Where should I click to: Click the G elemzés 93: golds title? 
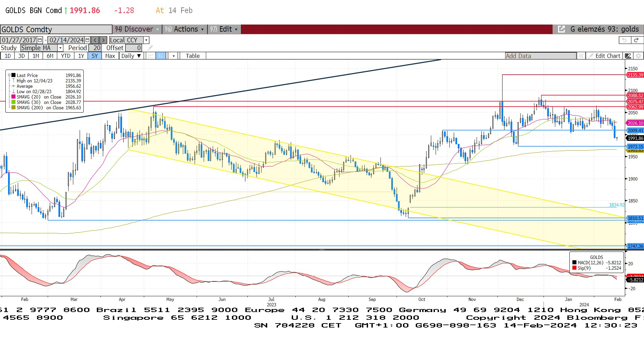tap(604, 29)
